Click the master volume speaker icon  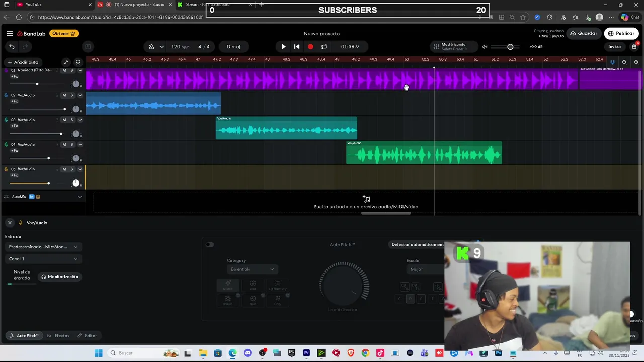485,47
